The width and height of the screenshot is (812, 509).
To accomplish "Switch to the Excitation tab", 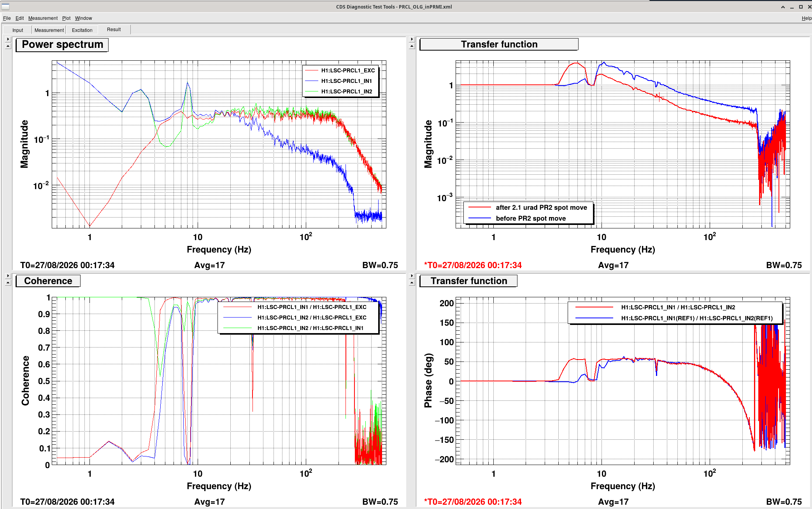I will (82, 30).
